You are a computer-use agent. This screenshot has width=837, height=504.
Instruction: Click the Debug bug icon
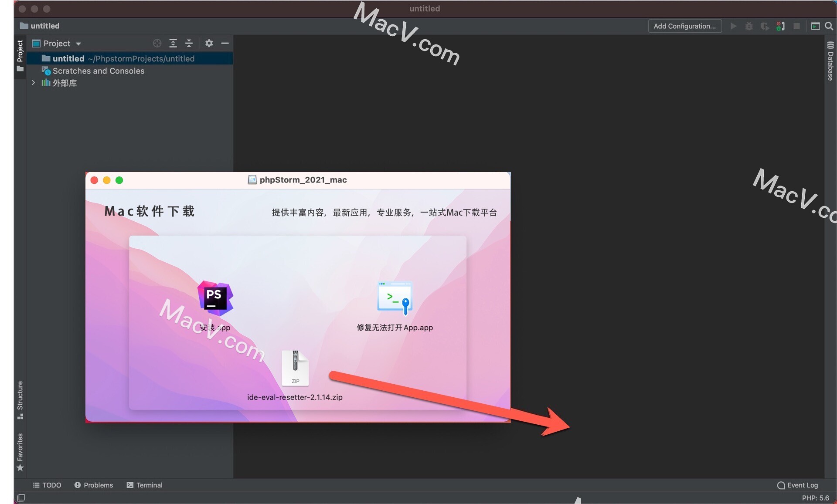tap(749, 26)
